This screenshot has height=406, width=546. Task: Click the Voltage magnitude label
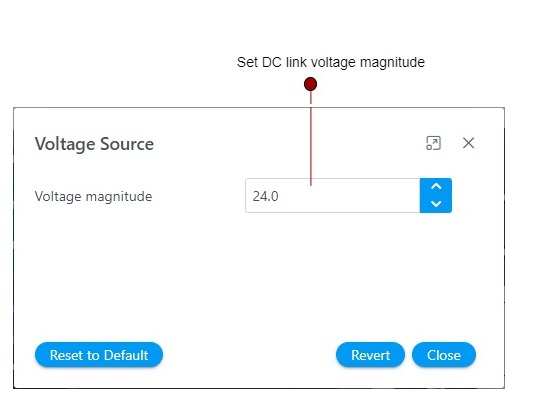coord(93,196)
